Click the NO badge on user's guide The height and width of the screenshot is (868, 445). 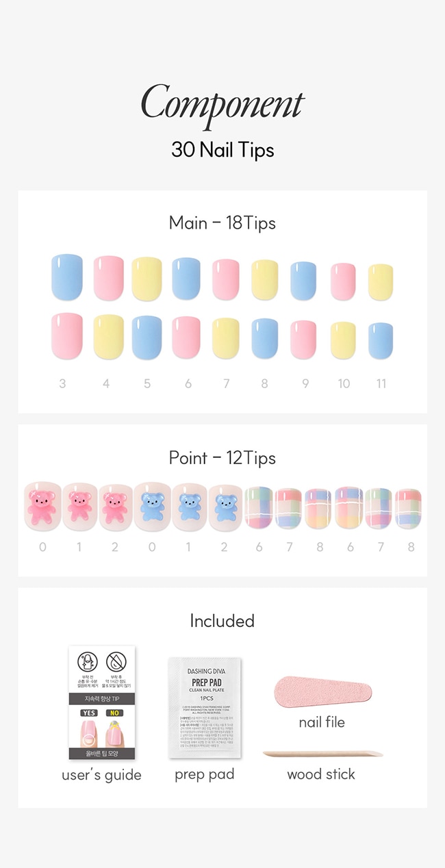point(114,712)
